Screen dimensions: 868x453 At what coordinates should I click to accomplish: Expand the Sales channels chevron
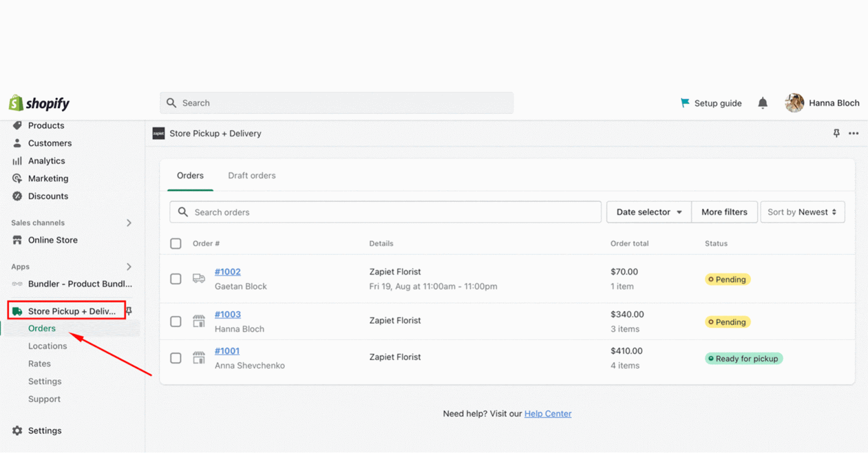129,222
